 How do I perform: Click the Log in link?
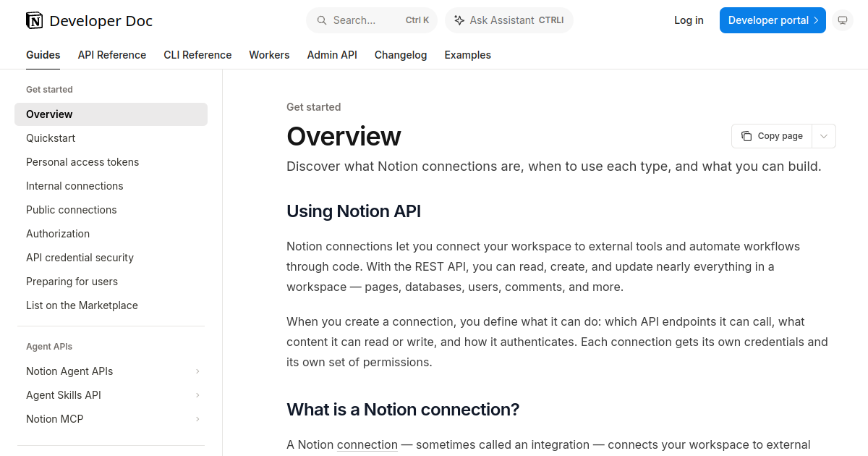(x=689, y=20)
